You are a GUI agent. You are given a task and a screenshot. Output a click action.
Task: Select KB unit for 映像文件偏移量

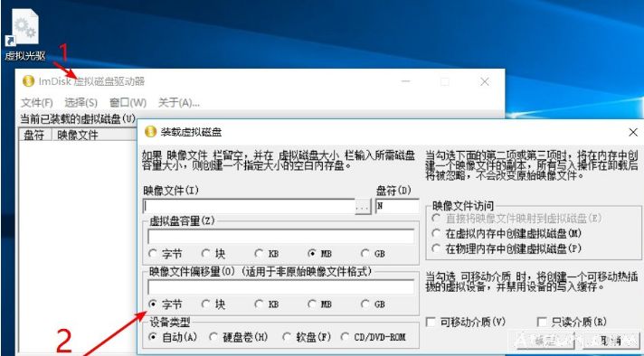267,304
